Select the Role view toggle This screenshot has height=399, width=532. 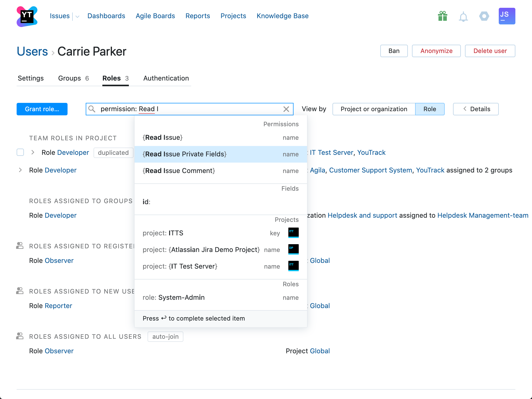(x=429, y=109)
